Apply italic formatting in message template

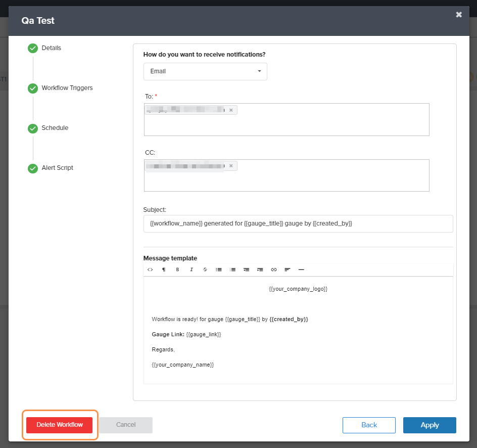click(x=192, y=270)
